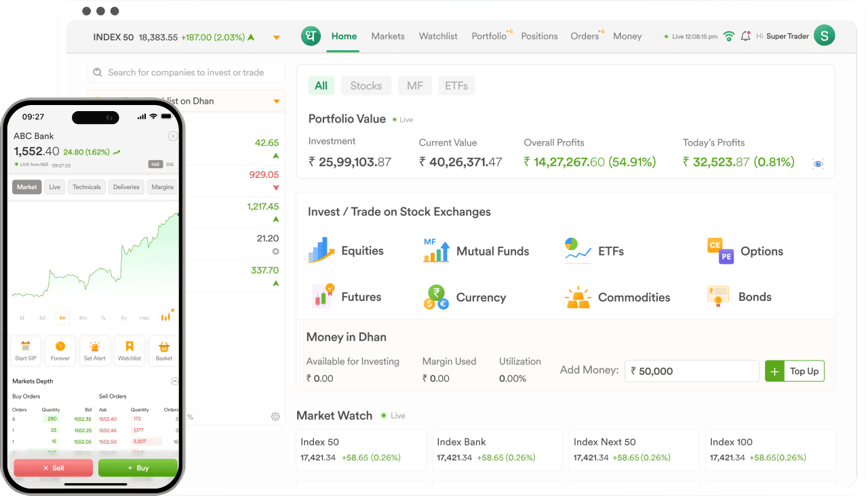
Task: Open the top-nav Watchlist tab
Action: tap(438, 37)
